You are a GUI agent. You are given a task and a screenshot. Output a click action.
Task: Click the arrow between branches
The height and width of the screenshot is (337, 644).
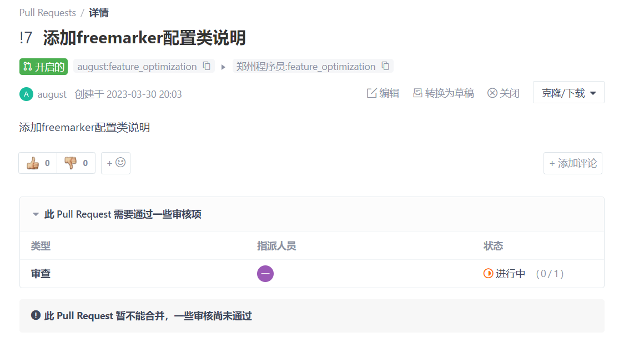(x=223, y=67)
